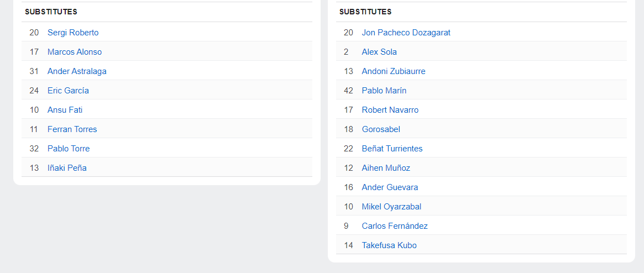Screen dimensions: 644x273
Task: Open Ander Astralaga profile link
Action: pos(77,71)
